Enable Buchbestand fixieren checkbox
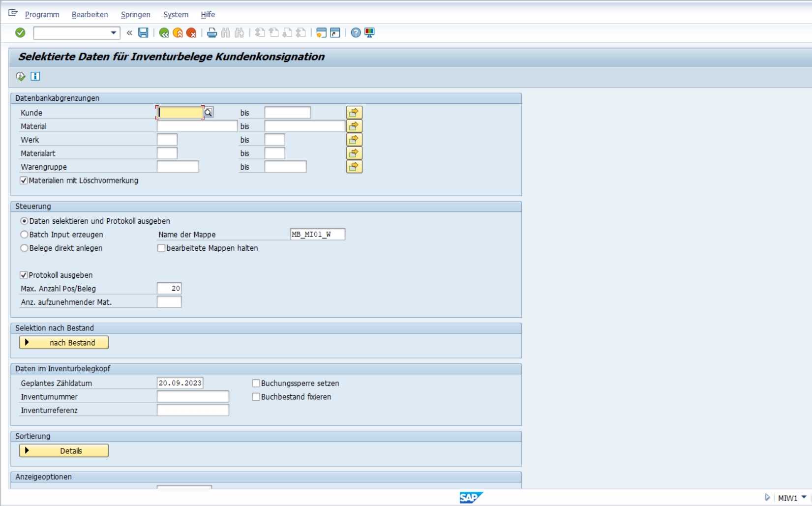This screenshot has height=506, width=812. [256, 397]
